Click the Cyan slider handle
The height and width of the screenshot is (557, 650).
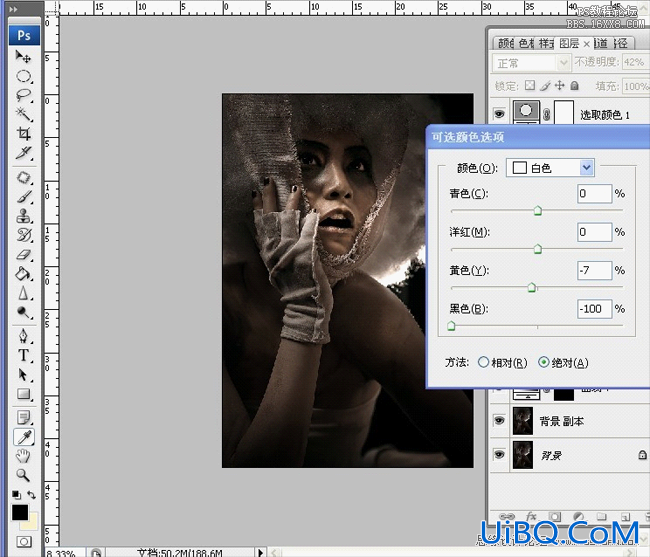(x=538, y=211)
